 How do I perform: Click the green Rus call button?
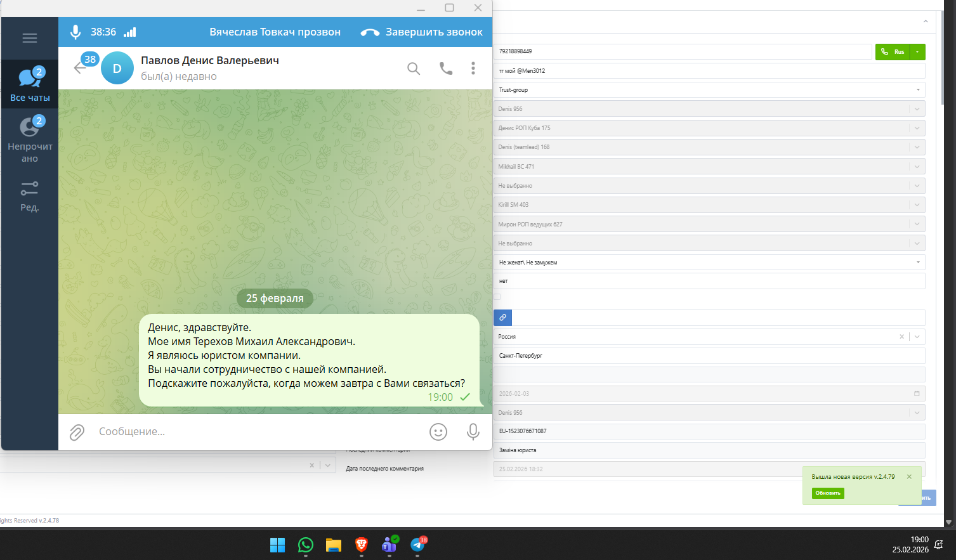click(x=893, y=52)
